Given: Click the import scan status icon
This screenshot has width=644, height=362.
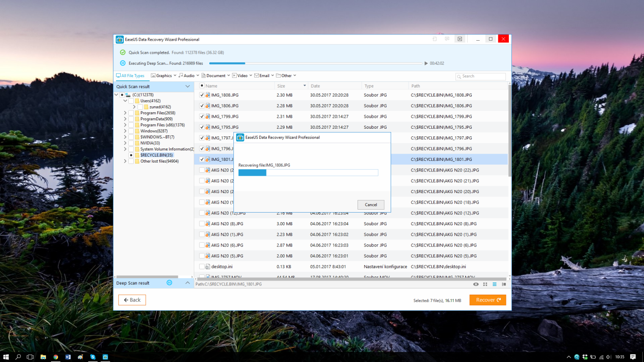Looking at the screenshot, I should tap(434, 39).
